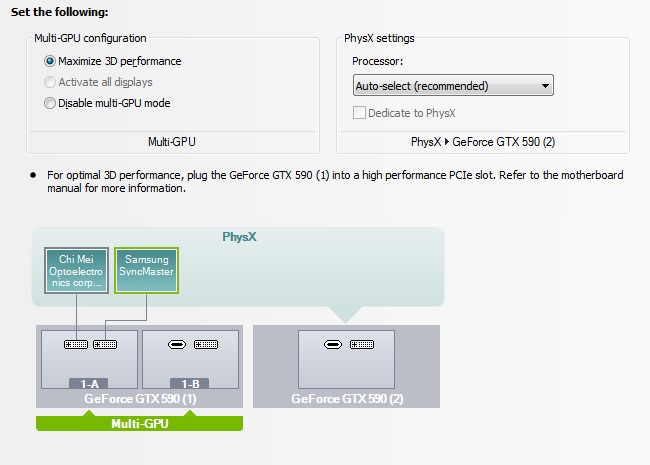Viewport: 650px width, 465px height.
Task: Click second DVI connector on GPU 1-A
Action: pyautogui.click(x=105, y=344)
